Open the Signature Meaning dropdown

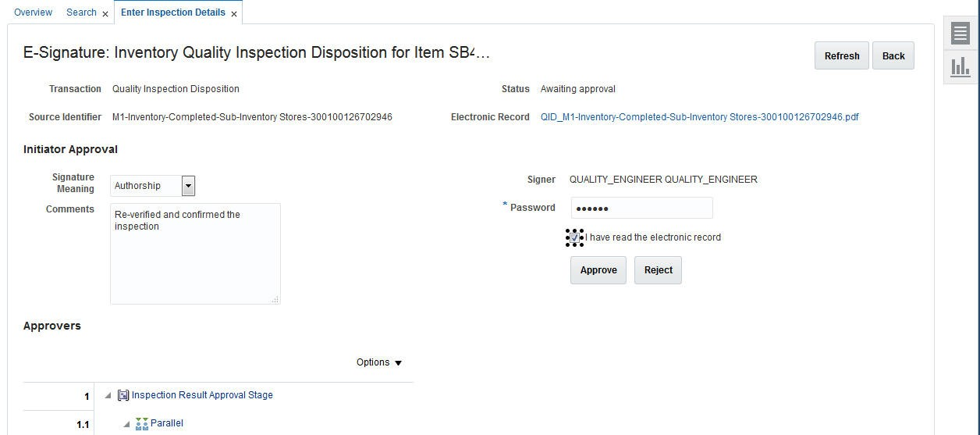(x=188, y=186)
